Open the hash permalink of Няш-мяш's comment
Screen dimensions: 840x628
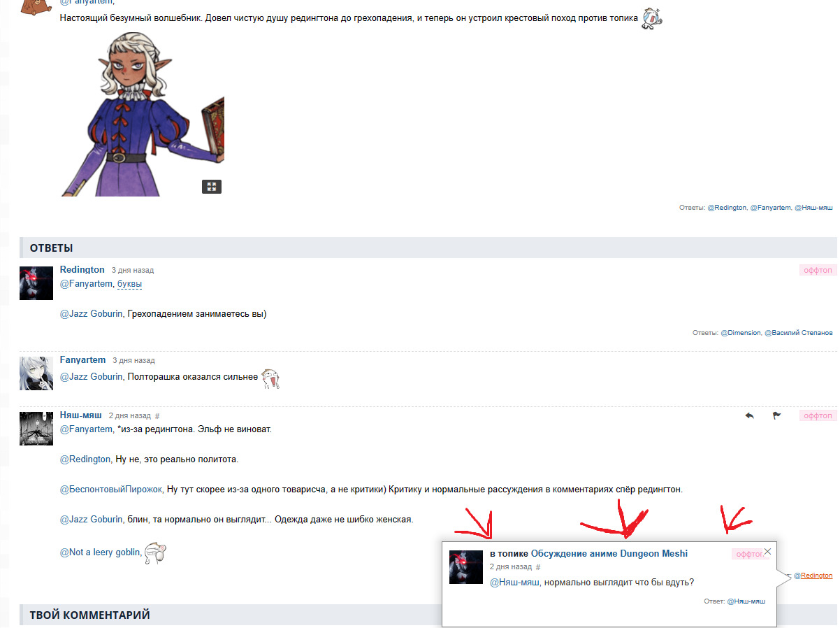click(157, 416)
